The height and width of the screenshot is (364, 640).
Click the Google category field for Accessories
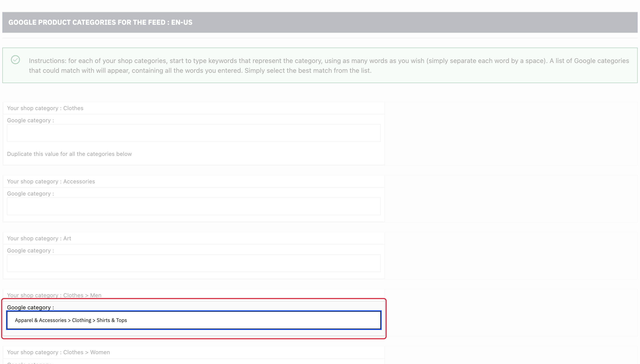pyautogui.click(x=194, y=206)
